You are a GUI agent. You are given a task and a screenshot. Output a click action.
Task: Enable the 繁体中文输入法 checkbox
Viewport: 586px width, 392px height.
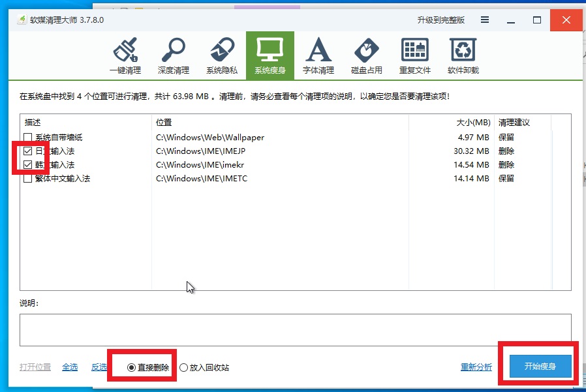tap(27, 179)
